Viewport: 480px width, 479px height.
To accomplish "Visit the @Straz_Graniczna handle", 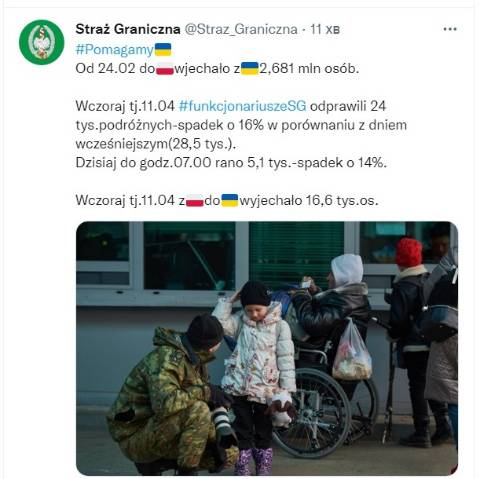I will point(241,29).
